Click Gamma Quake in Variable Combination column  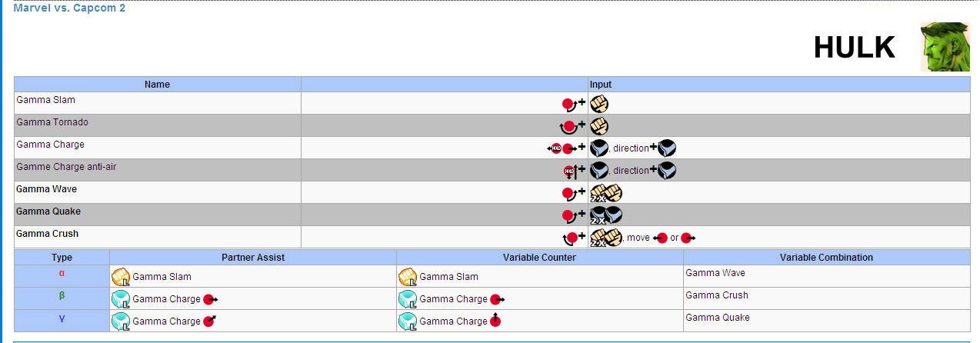[x=717, y=318]
